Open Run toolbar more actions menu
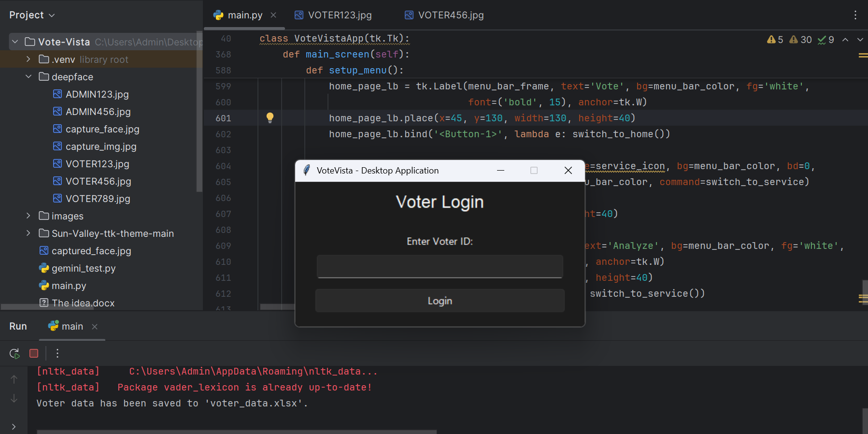The image size is (868, 434). (57, 353)
